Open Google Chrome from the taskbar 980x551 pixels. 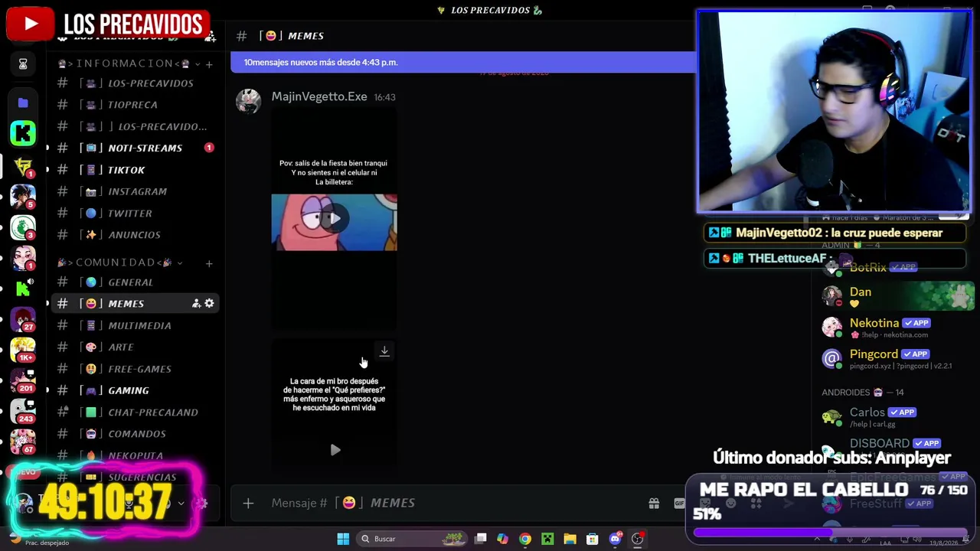[524, 539]
